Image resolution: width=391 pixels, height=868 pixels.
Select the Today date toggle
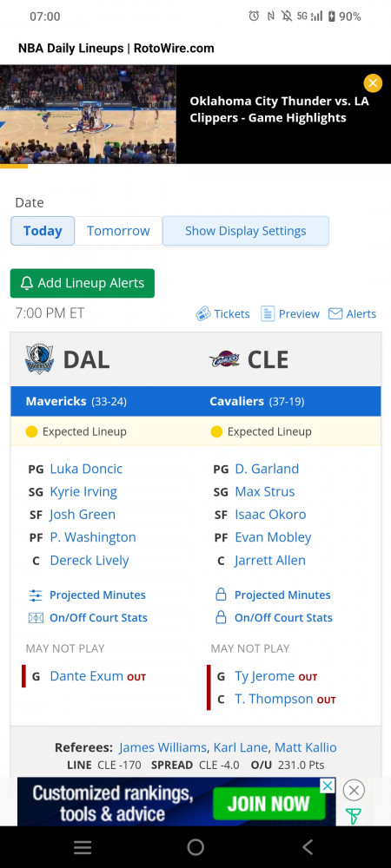click(x=43, y=231)
